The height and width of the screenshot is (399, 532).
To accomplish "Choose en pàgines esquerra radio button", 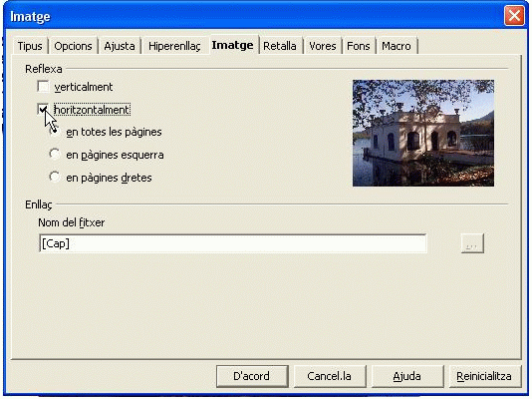I will (55, 155).
